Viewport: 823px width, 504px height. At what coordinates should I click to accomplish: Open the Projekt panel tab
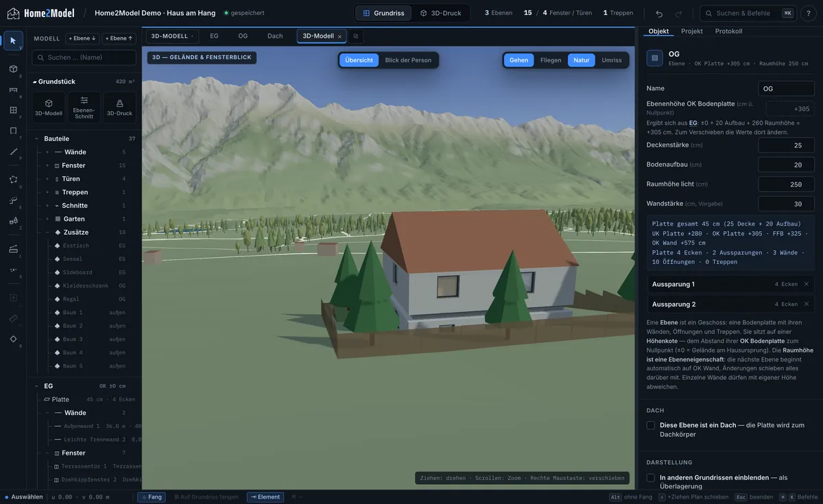point(692,32)
